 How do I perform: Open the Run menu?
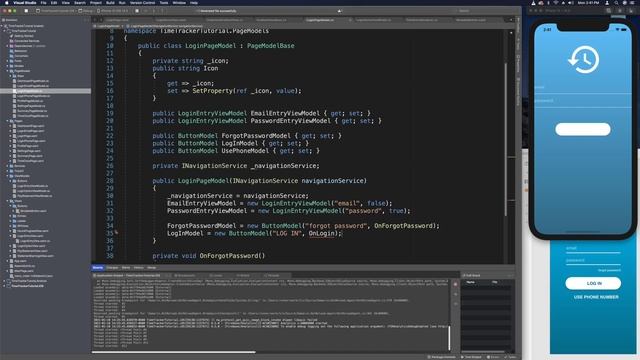[122, 2]
